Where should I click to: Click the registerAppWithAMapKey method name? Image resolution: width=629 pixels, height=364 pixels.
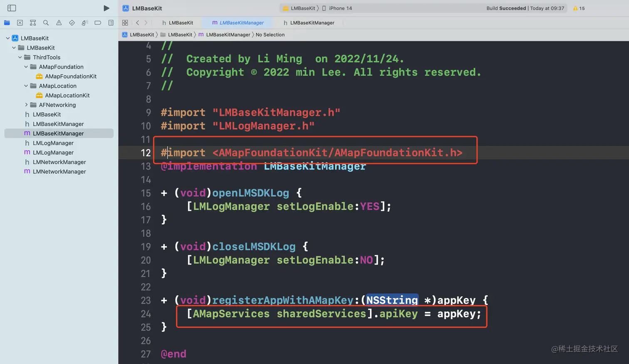click(x=282, y=300)
